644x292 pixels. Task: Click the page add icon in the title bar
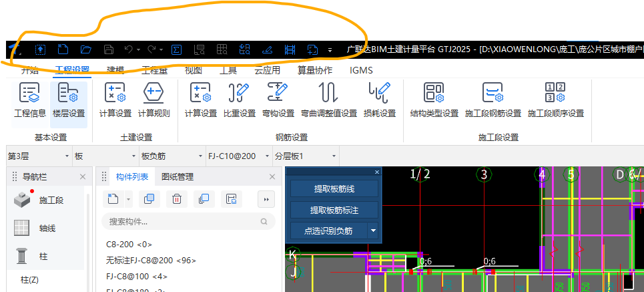click(x=312, y=49)
